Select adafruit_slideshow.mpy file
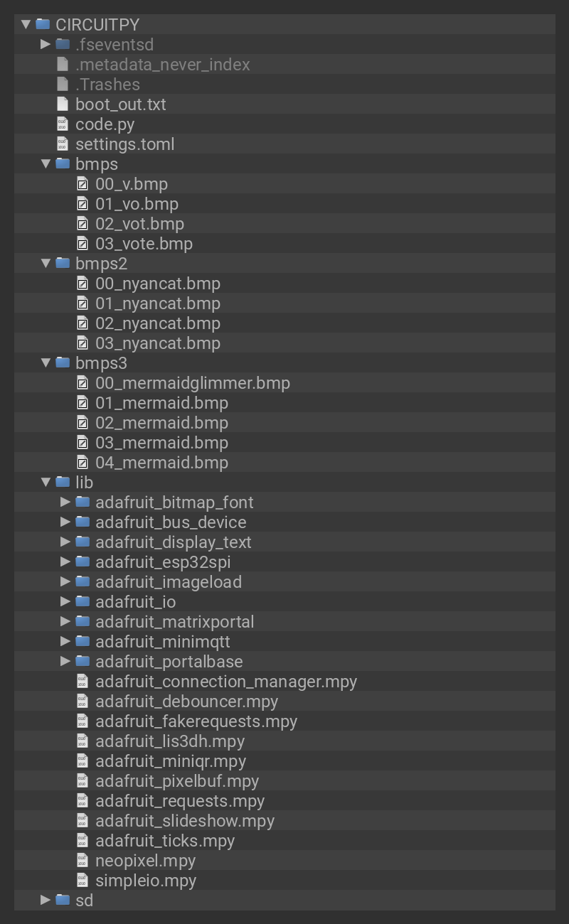 pyautogui.click(x=184, y=821)
